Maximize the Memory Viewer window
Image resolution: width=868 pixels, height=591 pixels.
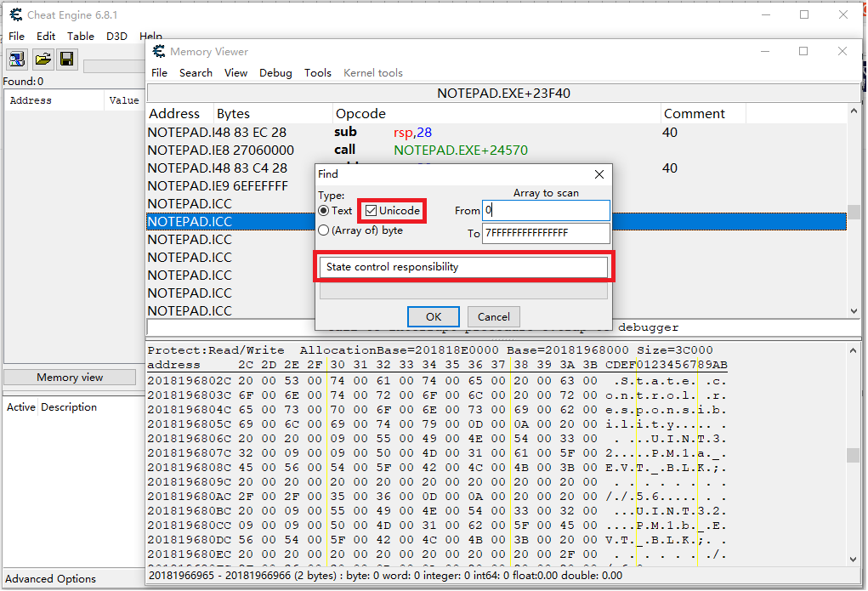(x=803, y=52)
